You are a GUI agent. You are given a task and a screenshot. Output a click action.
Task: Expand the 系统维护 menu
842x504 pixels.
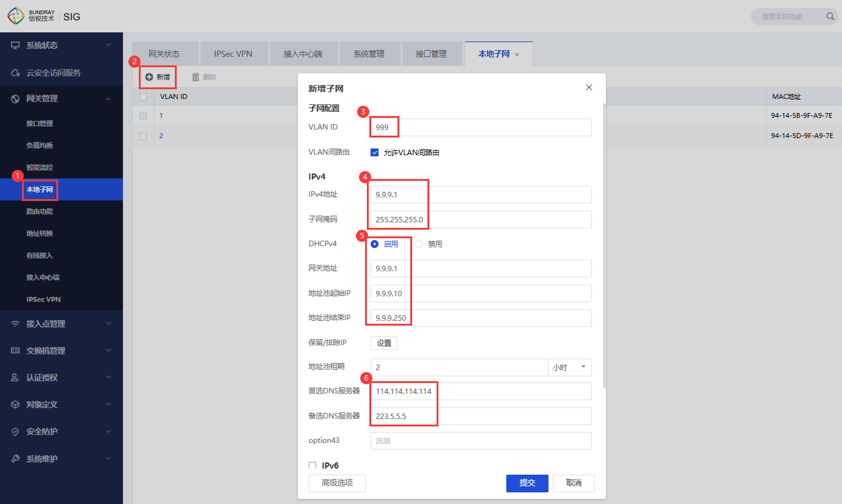(108, 458)
